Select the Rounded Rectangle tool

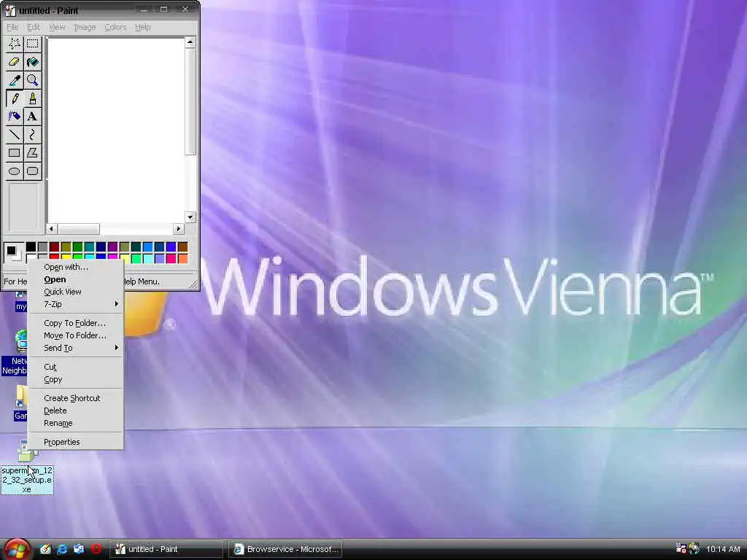pyautogui.click(x=32, y=171)
